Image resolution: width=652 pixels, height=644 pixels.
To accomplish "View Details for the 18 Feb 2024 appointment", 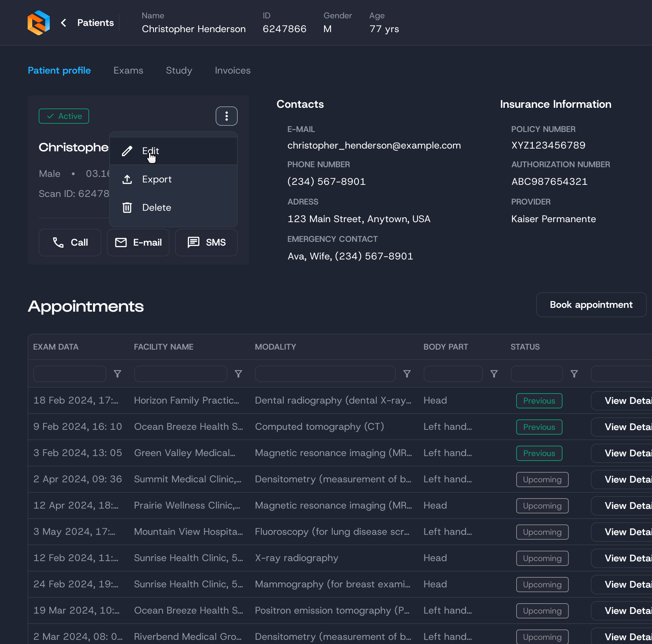I will (622, 401).
